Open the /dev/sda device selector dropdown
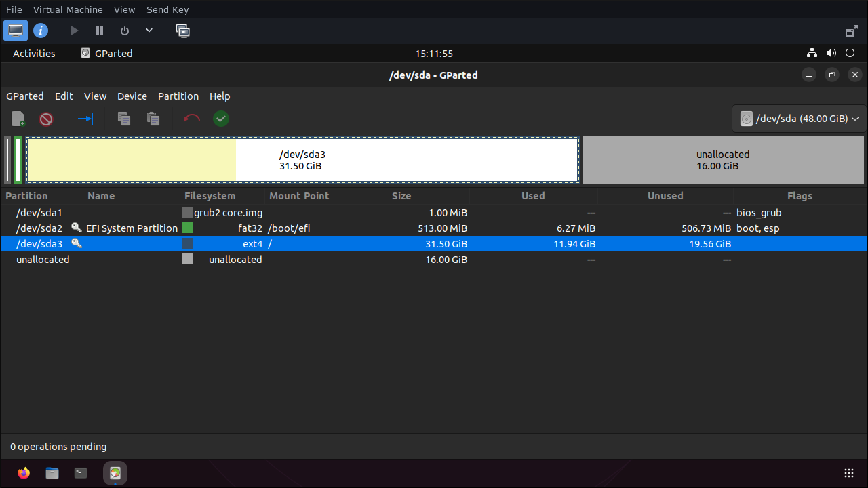Viewport: 868px width, 488px height. (x=800, y=119)
